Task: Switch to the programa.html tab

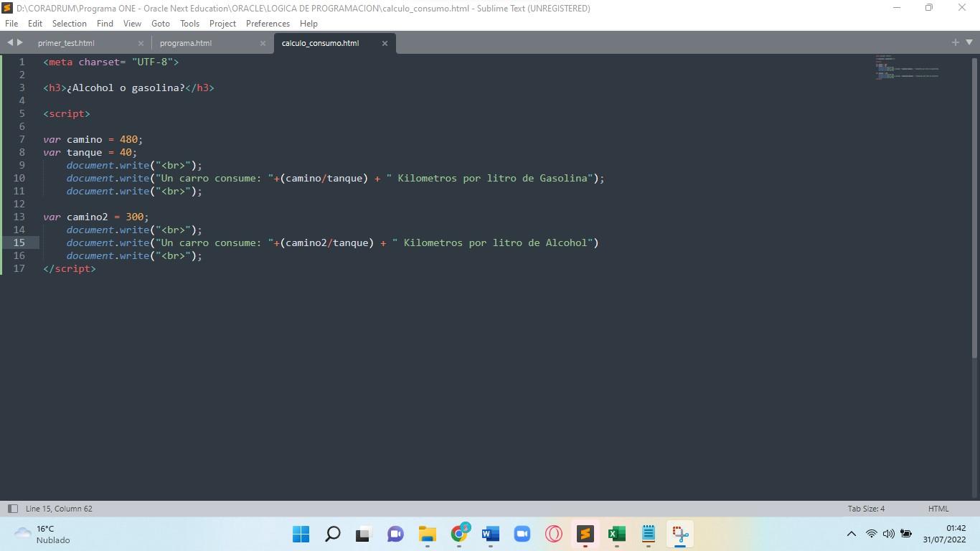Action: pos(186,43)
